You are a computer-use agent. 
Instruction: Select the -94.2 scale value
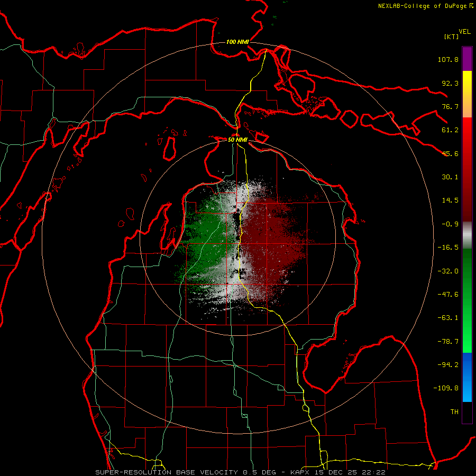tap(448, 365)
